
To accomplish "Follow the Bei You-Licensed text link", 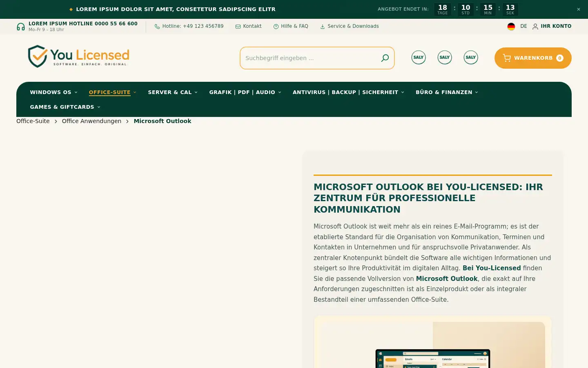I will tap(492, 268).
